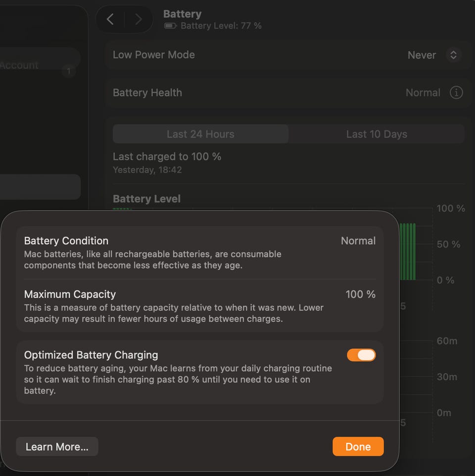This screenshot has height=476, width=475.
Task: Open Battery Health info icon
Action: pyautogui.click(x=456, y=92)
